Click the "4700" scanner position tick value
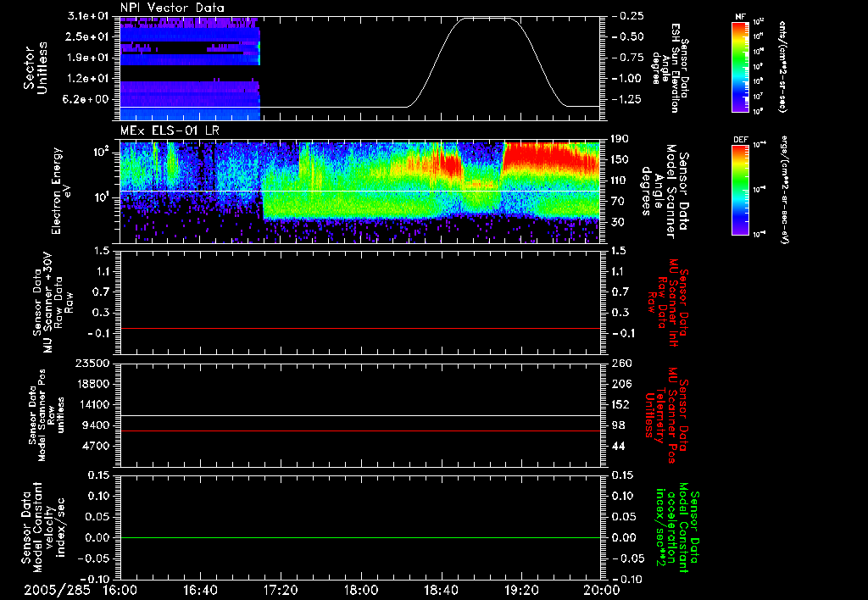868x600 pixels. 95,447
